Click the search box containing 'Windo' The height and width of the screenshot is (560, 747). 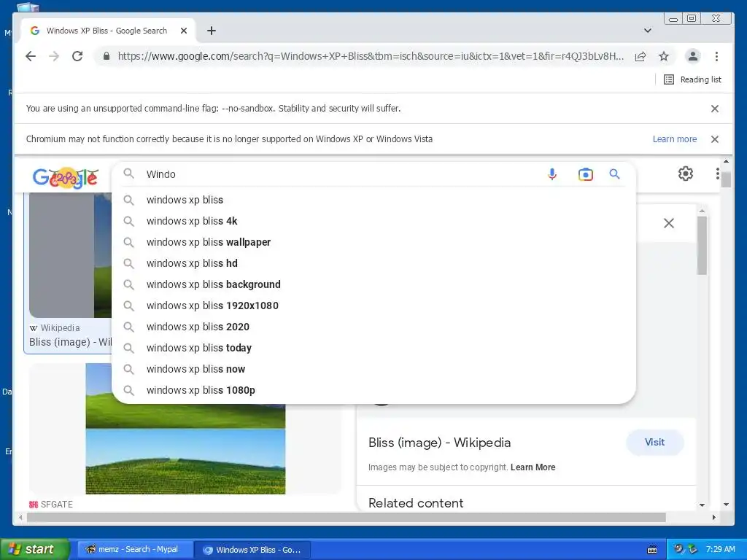[343, 174]
